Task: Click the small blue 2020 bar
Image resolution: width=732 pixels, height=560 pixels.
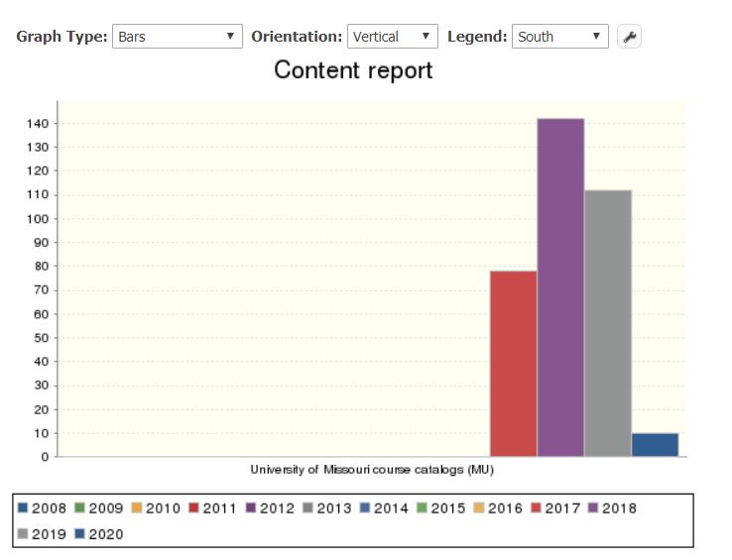Action: pyautogui.click(x=655, y=444)
